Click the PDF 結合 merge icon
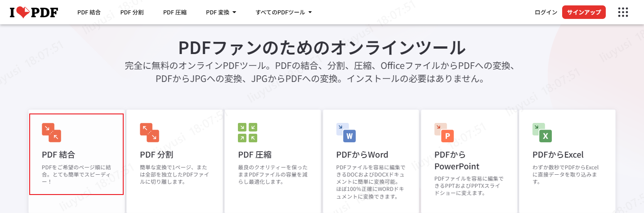This screenshot has height=213, width=644. [51, 132]
